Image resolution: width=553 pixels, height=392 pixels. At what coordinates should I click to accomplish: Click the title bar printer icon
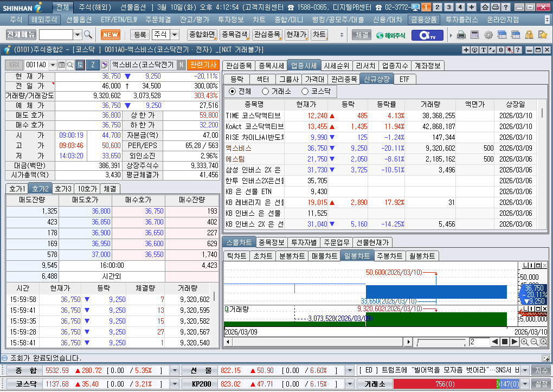pos(495,7)
